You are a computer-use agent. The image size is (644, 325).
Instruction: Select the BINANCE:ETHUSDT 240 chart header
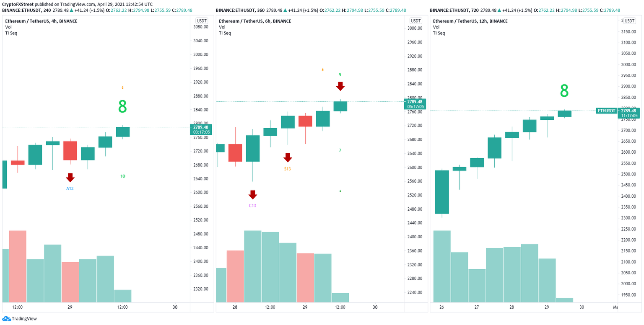(x=25, y=10)
